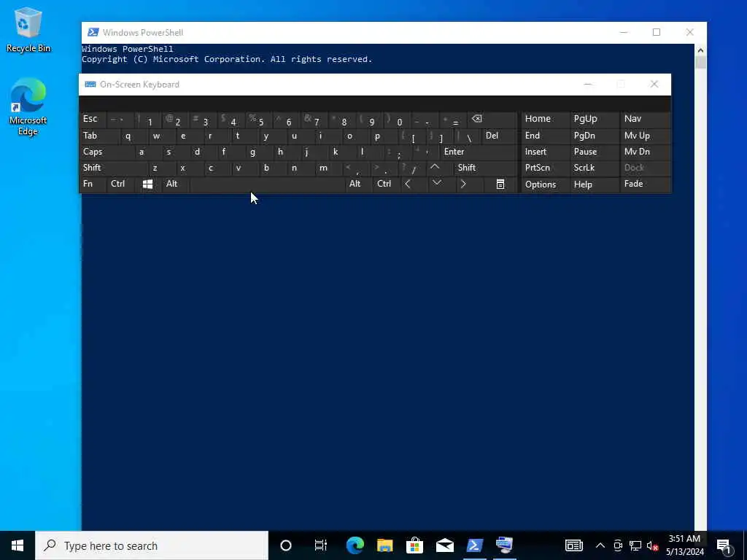Minimize the On-Screen Keyboard window
This screenshot has height=560, width=747.
point(588,85)
